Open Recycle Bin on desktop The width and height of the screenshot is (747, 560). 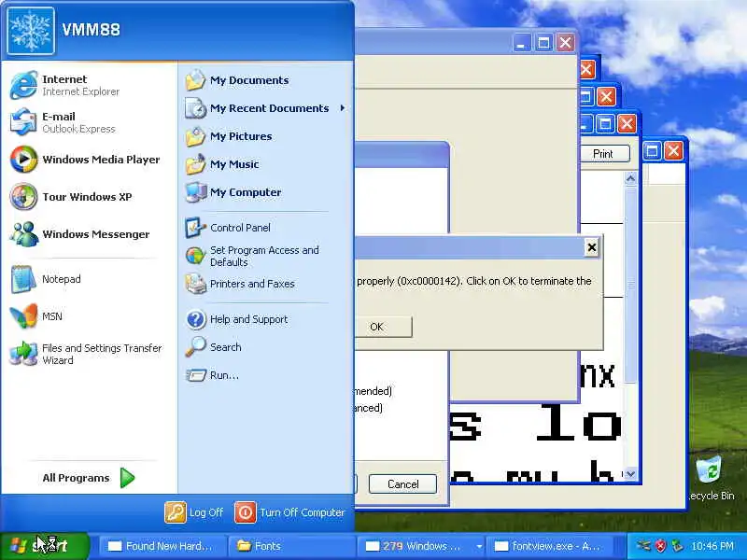(711, 478)
